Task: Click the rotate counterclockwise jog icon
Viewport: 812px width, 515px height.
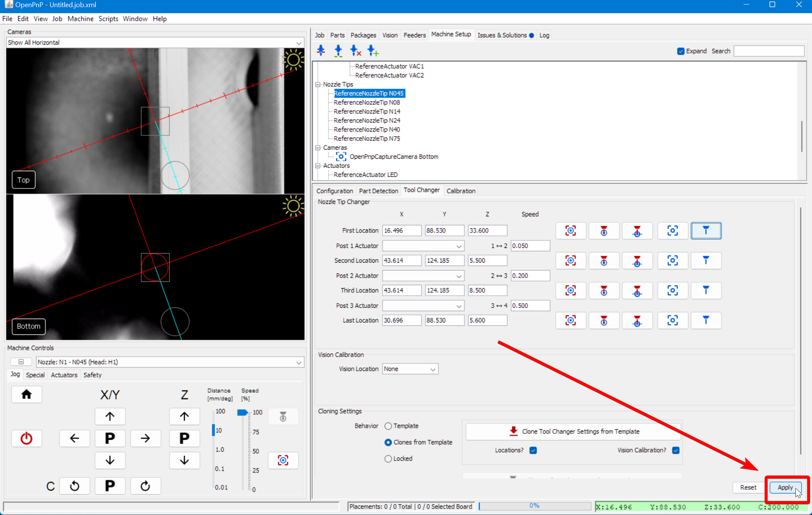Action: tap(74, 486)
